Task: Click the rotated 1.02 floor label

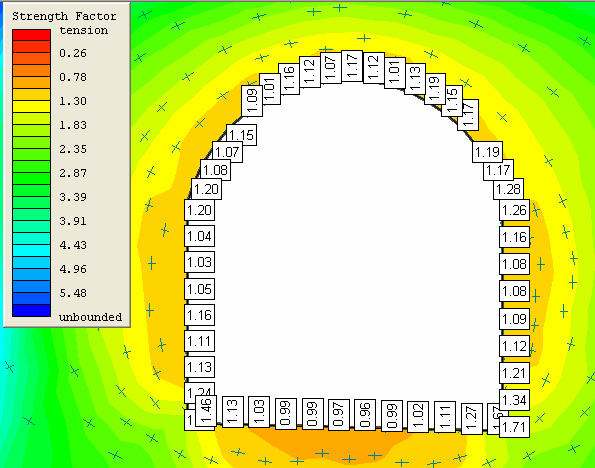Action: [x=418, y=416]
